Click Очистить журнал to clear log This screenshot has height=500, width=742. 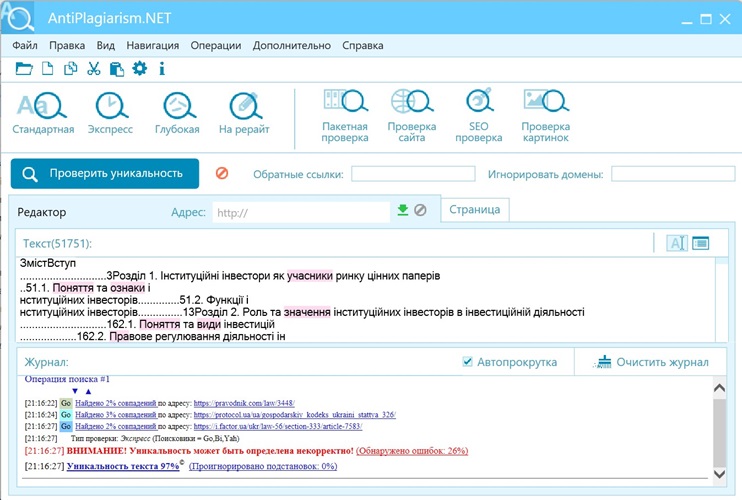click(x=652, y=362)
